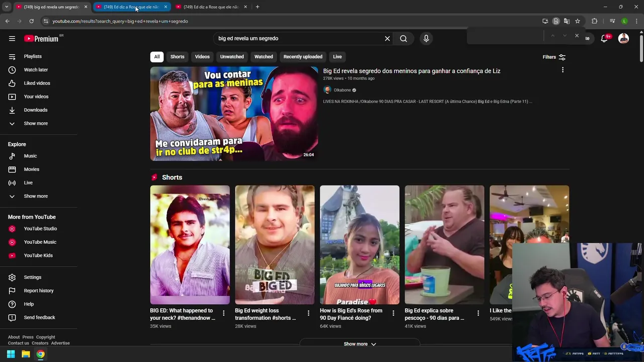This screenshot has height=362, width=644.
Task: Open options for explica sobre pescoço short
Action: click(478, 313)
